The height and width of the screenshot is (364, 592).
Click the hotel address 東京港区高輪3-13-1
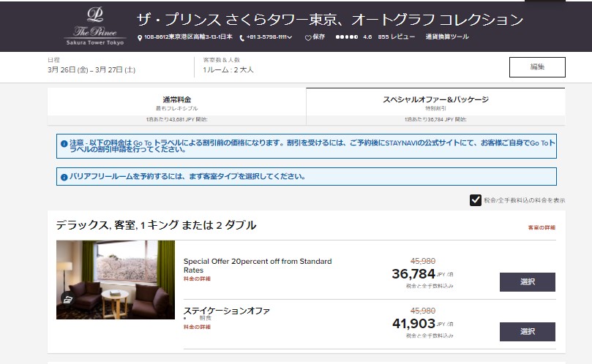(x=188, y=37)
